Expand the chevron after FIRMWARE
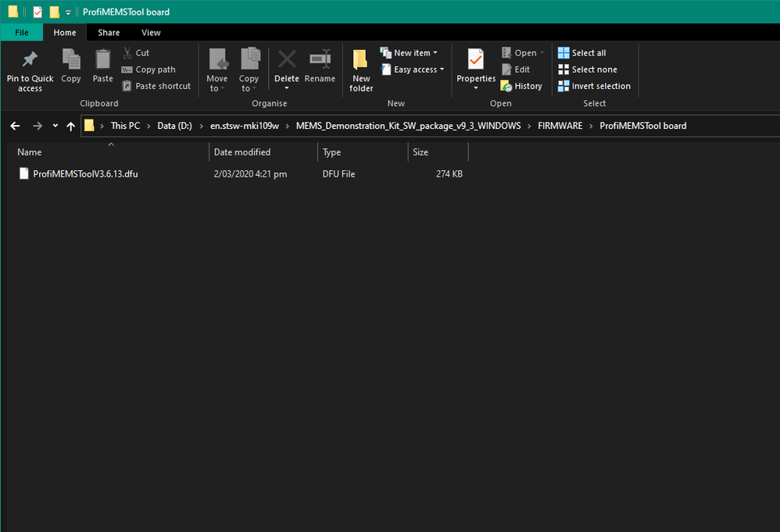The image size is (780, 532). tap(591, 127)
